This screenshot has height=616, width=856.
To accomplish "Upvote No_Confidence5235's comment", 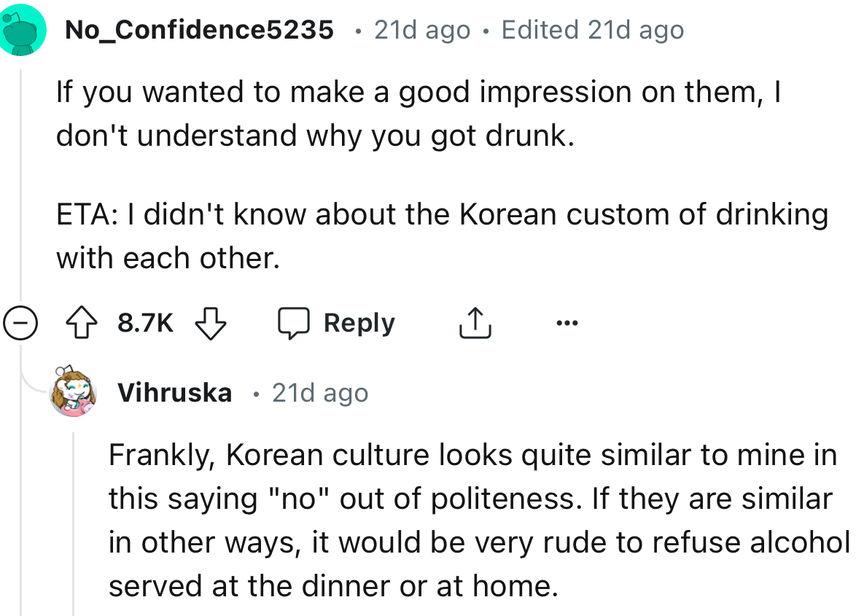I will [82, 321].
